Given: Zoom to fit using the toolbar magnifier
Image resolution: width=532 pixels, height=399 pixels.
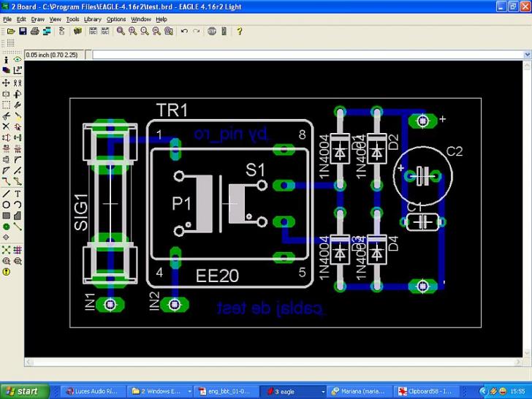Looking at the screenshot, I should pyautogui.click(x=121, y=31).
